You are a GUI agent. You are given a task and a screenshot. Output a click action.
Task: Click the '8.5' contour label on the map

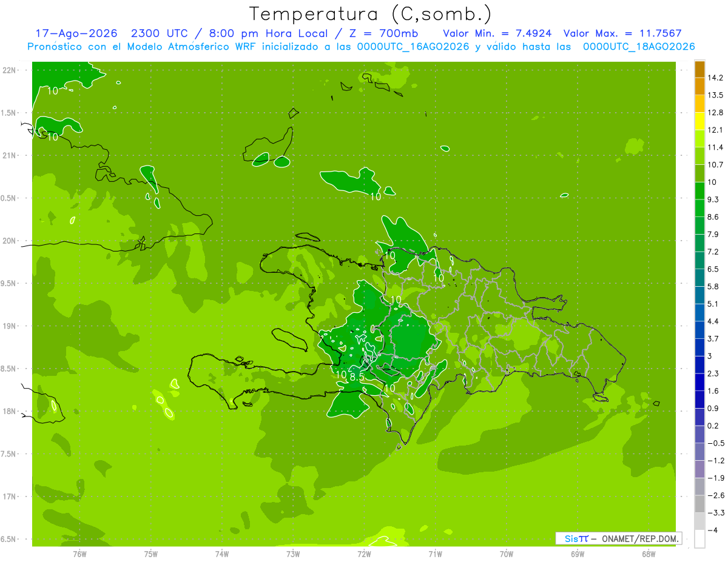coord(356,377)
